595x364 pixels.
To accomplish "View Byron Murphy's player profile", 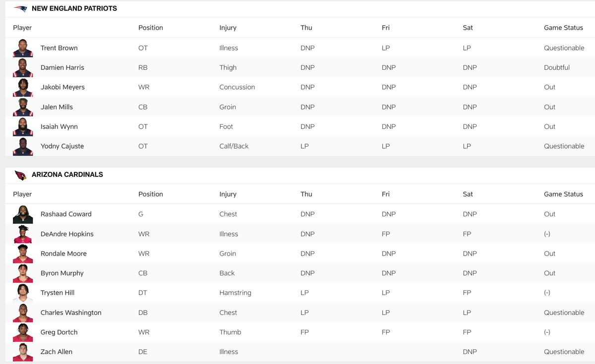I will pos(62,273).
